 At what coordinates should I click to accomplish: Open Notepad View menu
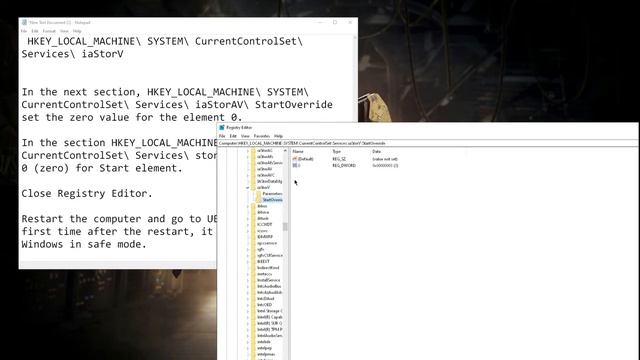(x=64, y=31)
